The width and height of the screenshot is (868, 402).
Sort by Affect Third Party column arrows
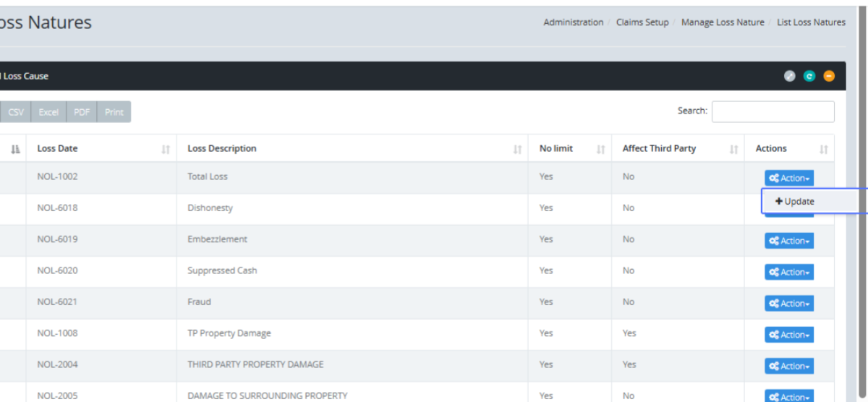(733, 149)
